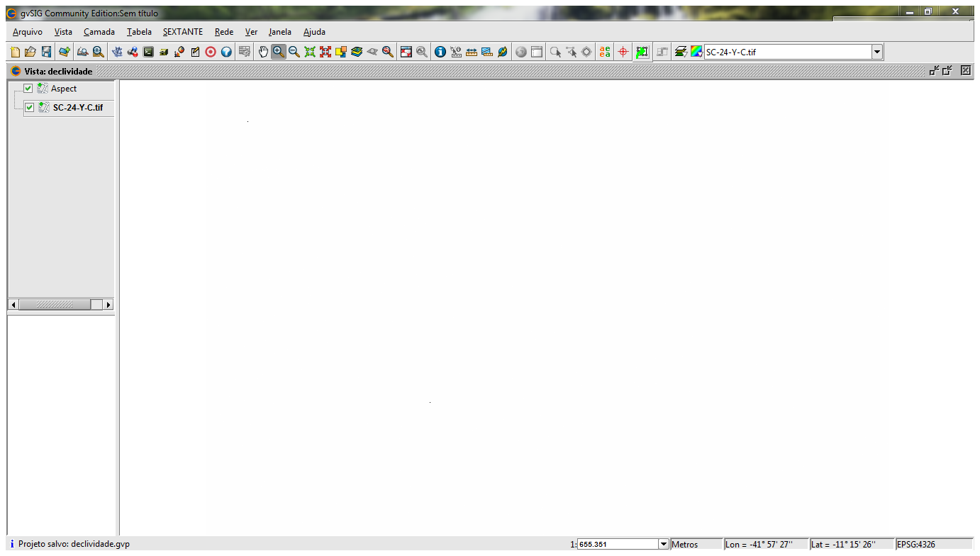This screenshot has height=556, width=980.
Task: Select the Pan hand tool
Action: tap(263, 52)
